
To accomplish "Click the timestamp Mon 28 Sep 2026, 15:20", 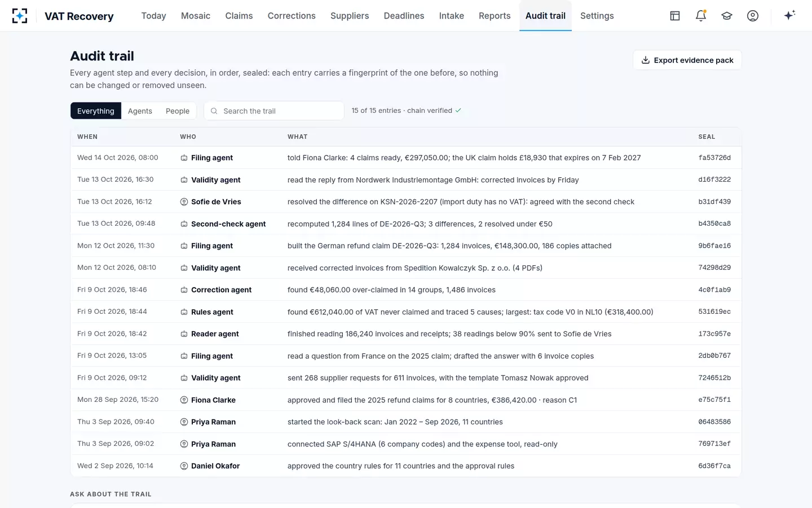I will click(118, 400).
